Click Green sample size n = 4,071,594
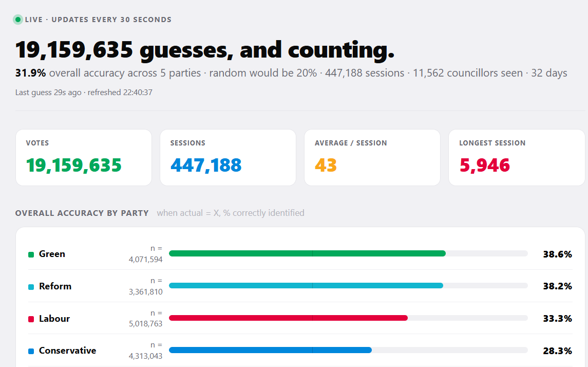 (x=145, y=254)
